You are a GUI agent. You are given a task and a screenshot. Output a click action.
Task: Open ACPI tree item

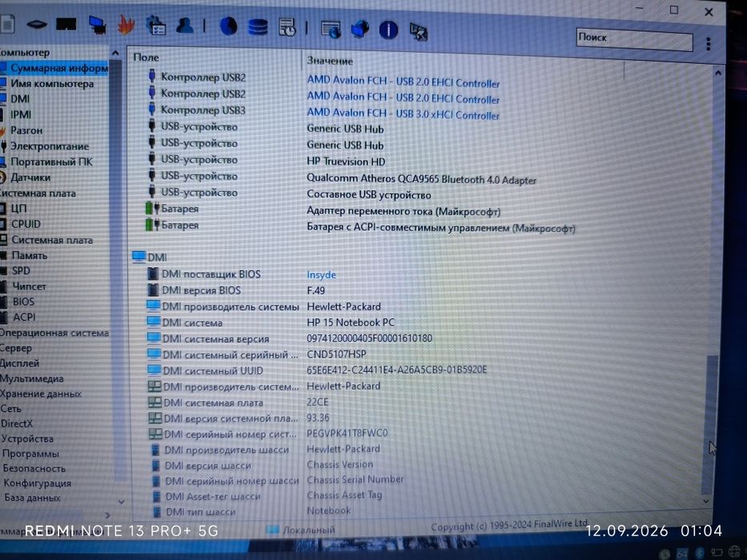point(24,317)
